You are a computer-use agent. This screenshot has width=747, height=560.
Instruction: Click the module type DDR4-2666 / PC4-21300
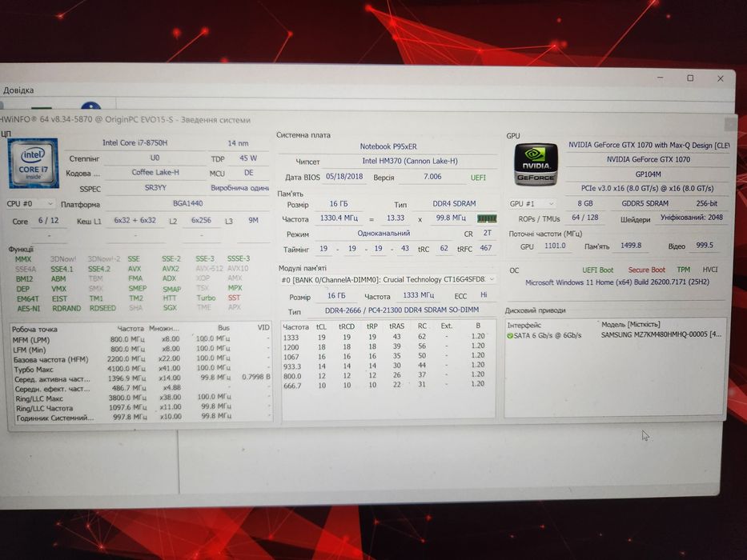tap(402, 310)
